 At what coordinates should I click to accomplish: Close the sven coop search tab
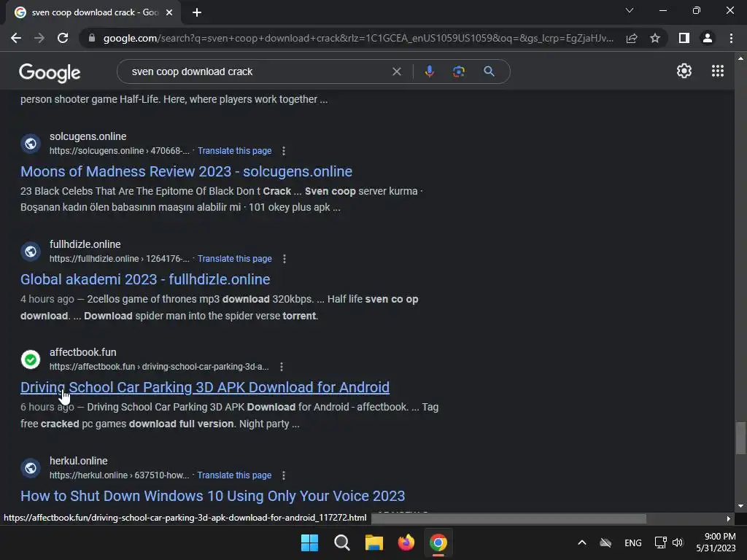169,12
